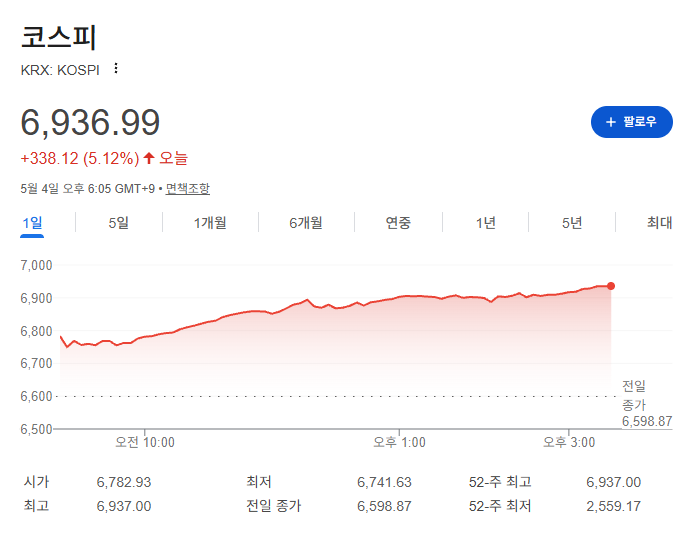The height and width of the screenshot is (552, 692).
Task: Switch to the 5일 chart tab
Action: pyautogui.click(x=119, y=223)
